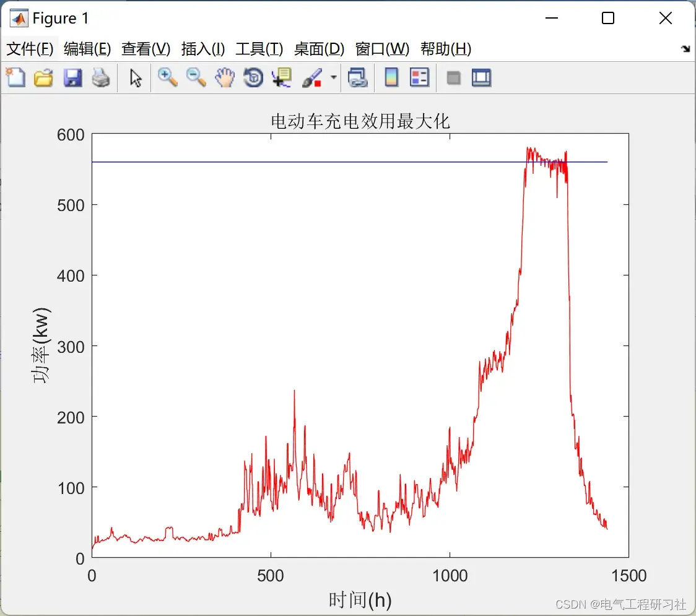Choose the Data Cursor tool
The width and height of the screenshot is (696, 616).
[x=282, y=77]
